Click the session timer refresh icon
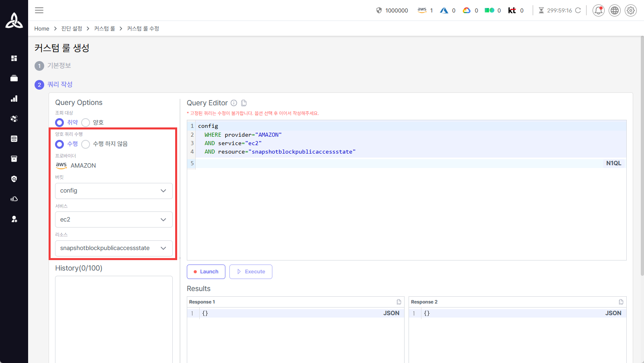The width and height of the screenshot is (644, 363). point(578,10)
